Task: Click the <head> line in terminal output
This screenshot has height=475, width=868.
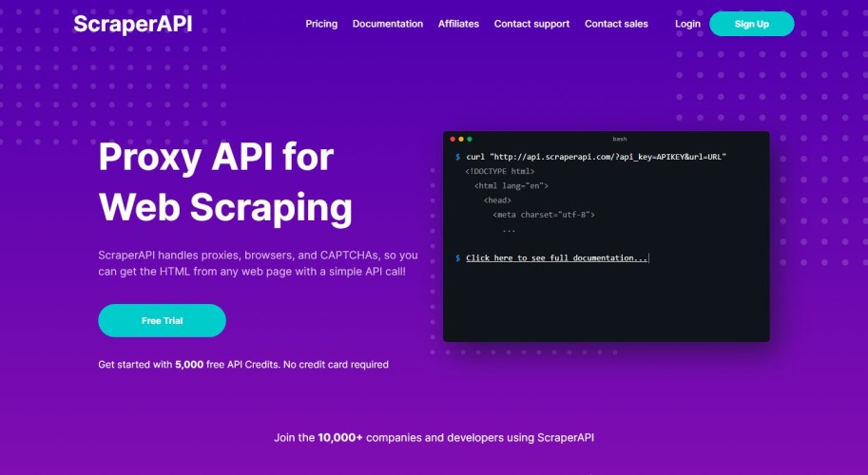Action: pos(497,200)
